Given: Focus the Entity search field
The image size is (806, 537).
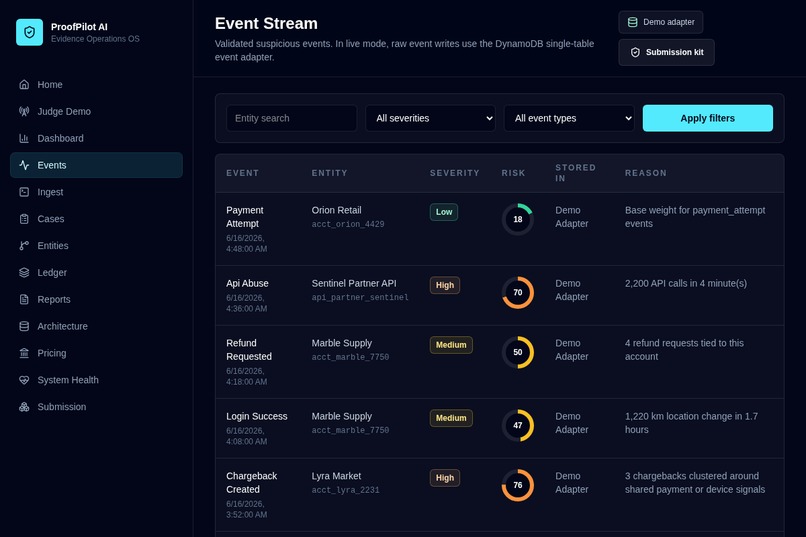Looking at the screenshot, I should [291, 118].
